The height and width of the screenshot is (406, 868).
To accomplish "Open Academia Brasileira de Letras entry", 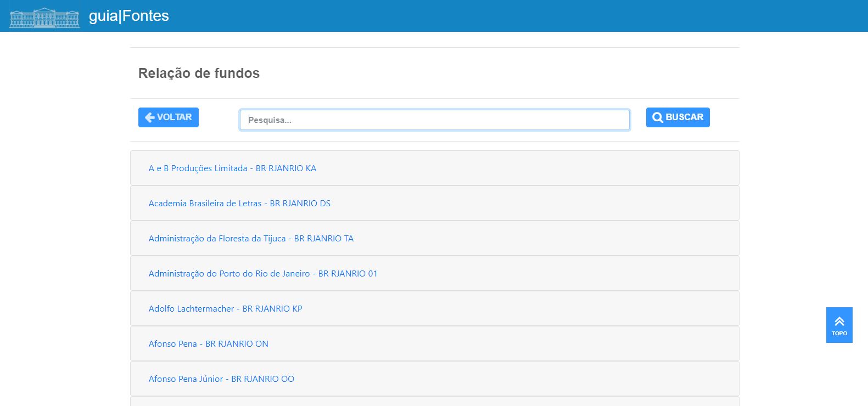I will coord(239,204).
